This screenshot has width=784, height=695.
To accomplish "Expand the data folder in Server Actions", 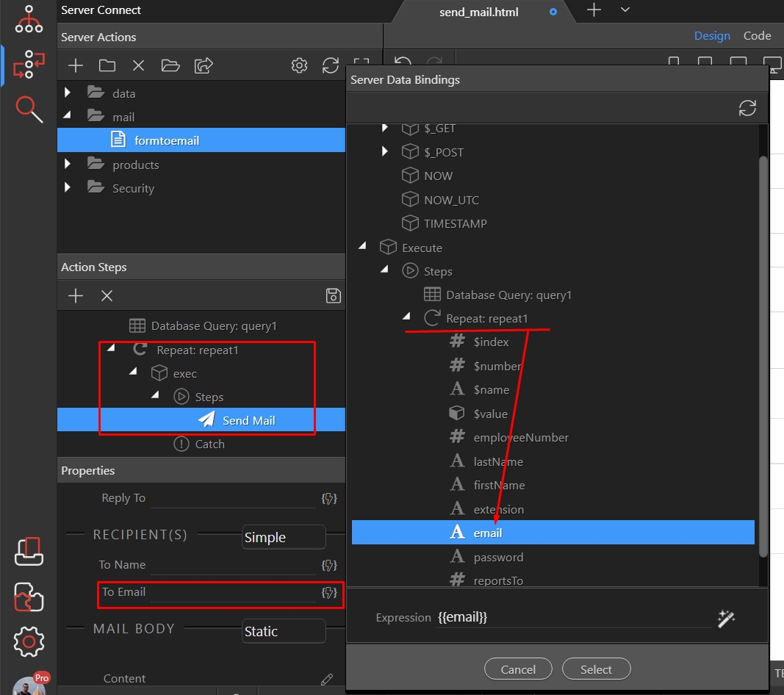I will (x=68, y=93).
